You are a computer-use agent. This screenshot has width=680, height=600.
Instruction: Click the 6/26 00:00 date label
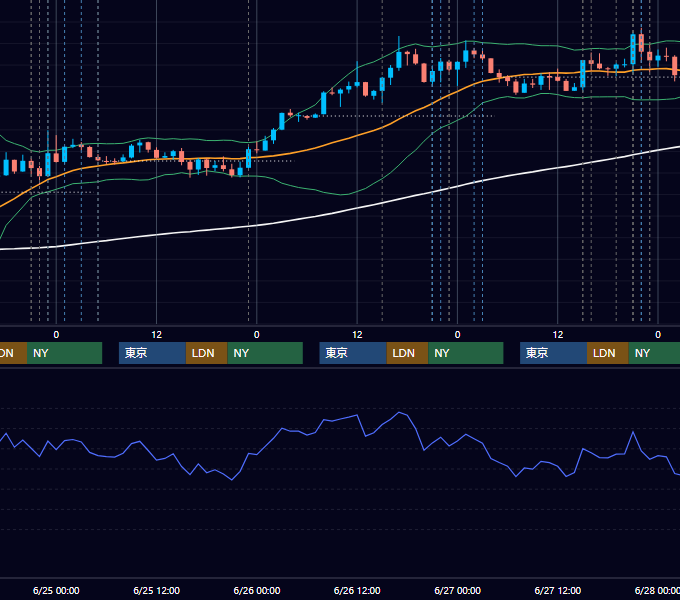click(257, 590)
